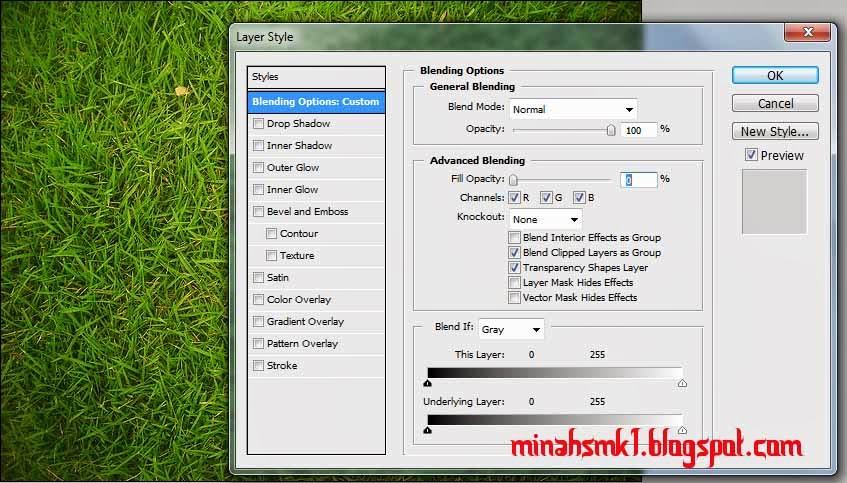
Task: Click the OK button
Action: click(x=775, y=75)
